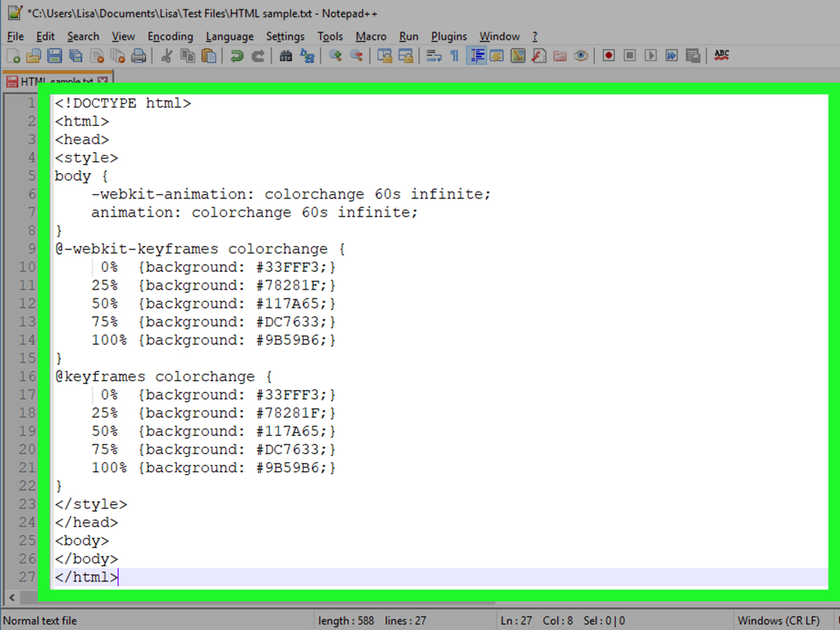Open the Search menu

(83, 36)
